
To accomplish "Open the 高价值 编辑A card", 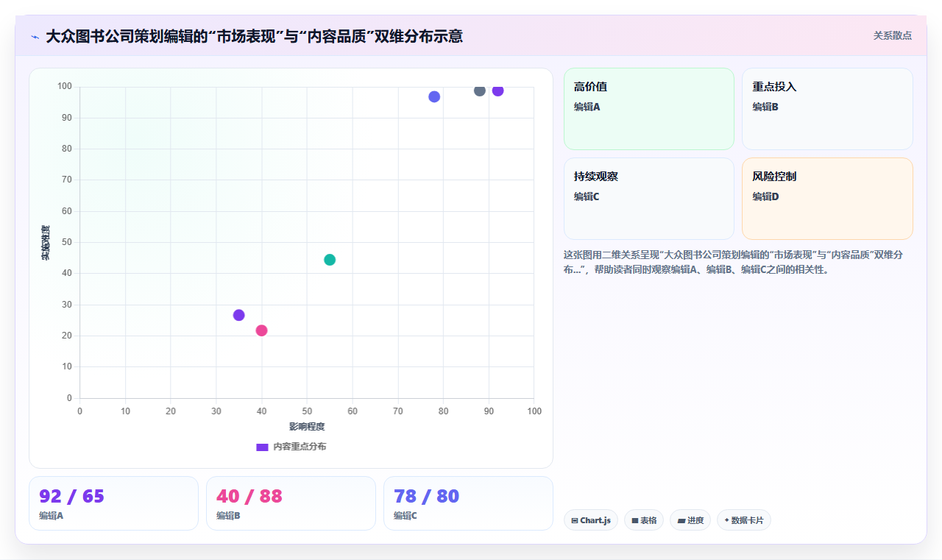I will pyautogui.click(x=649, y=109).
